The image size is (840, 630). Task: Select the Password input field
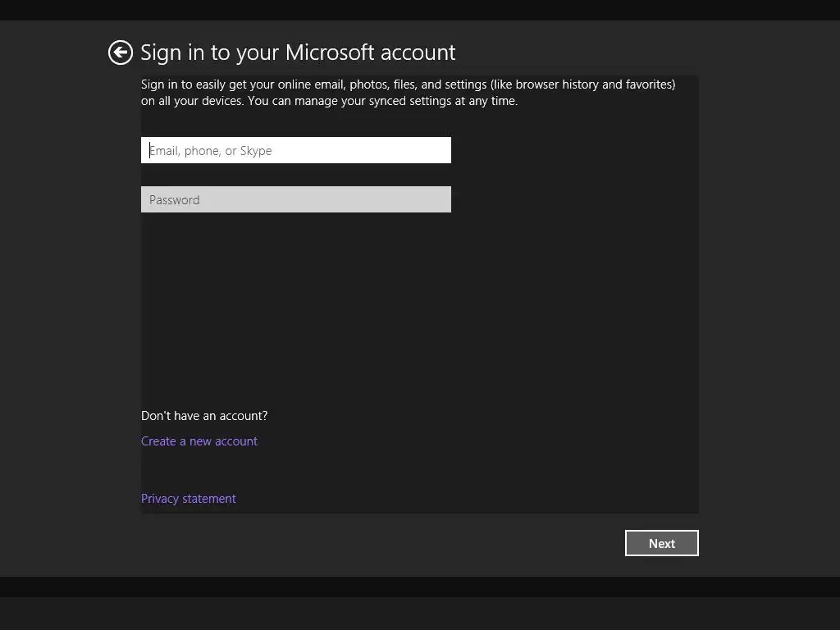(x=295, y=199)
